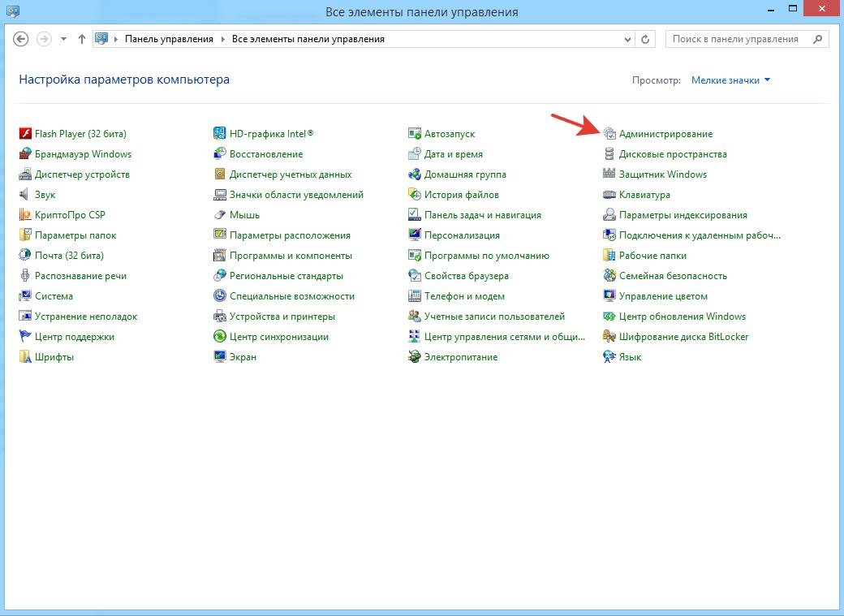Screen dimensions: 844x616
Task: Open the Диспетчер учетных данных vault icon
Action: (x=220, y=174)
